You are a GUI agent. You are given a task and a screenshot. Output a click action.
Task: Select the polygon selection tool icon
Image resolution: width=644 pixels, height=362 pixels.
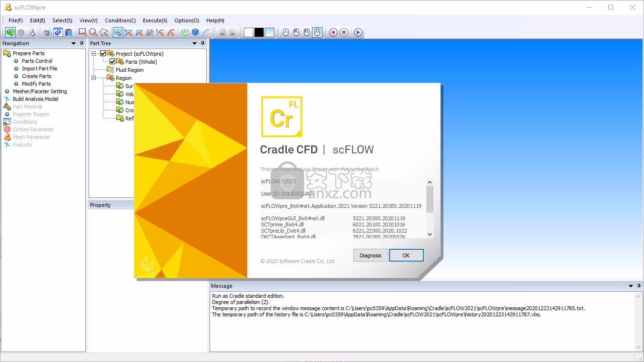(104, 32)
